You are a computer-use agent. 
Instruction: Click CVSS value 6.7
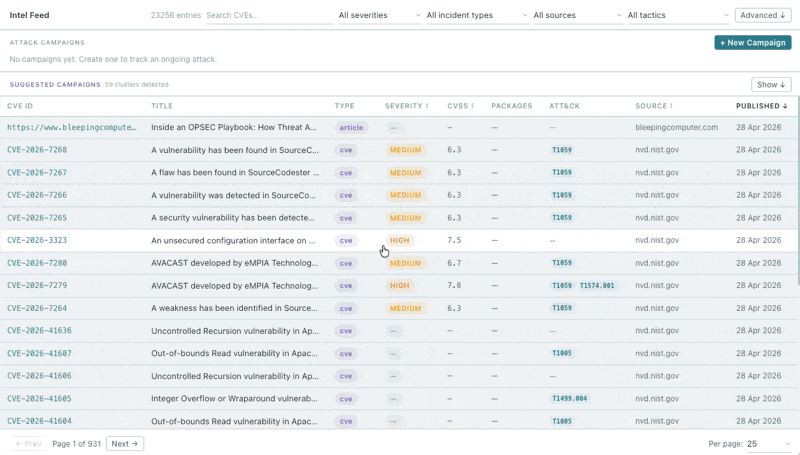[454, 263]
